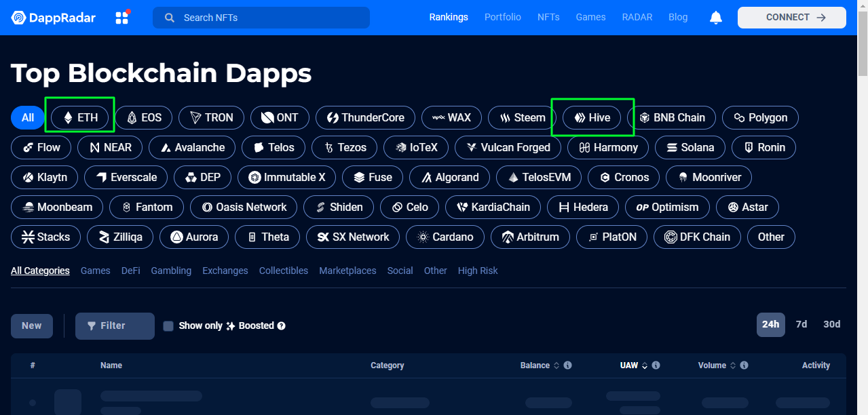Sort by UAW column arrows
This screenshot has width=868, height=415.
click(x=645, y=365)
